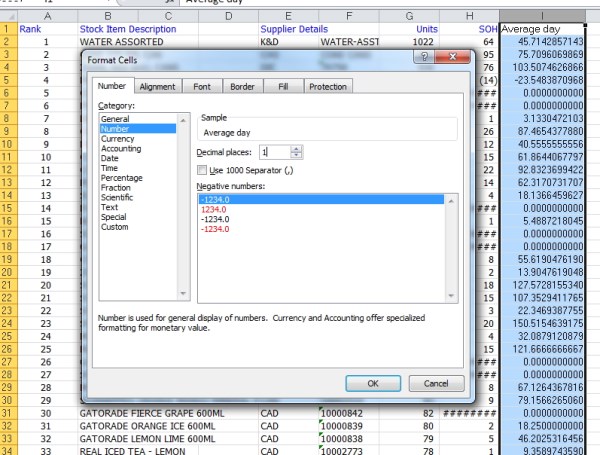Click average day cell 45.7142857143
The image size is (600, 455).
tap(542, 42)
